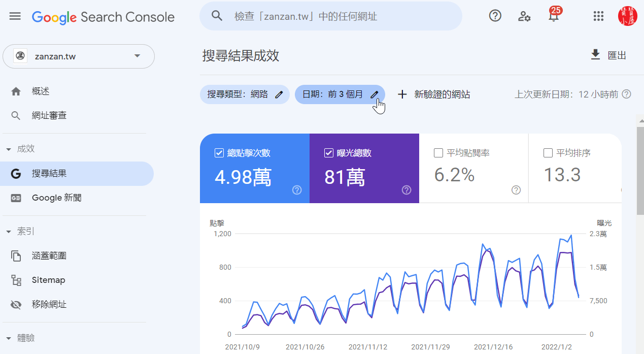Click help icon on 平均點閱率 card
The image size is (644, 354).
pyautogui.click(x=516, y=190)
